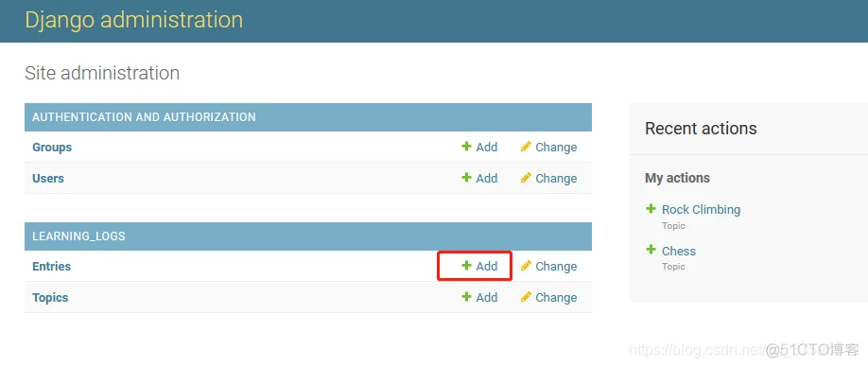Click the green plus icon for Groups
The width and height of the screenshot is (868, 367).
pos(466,146)
